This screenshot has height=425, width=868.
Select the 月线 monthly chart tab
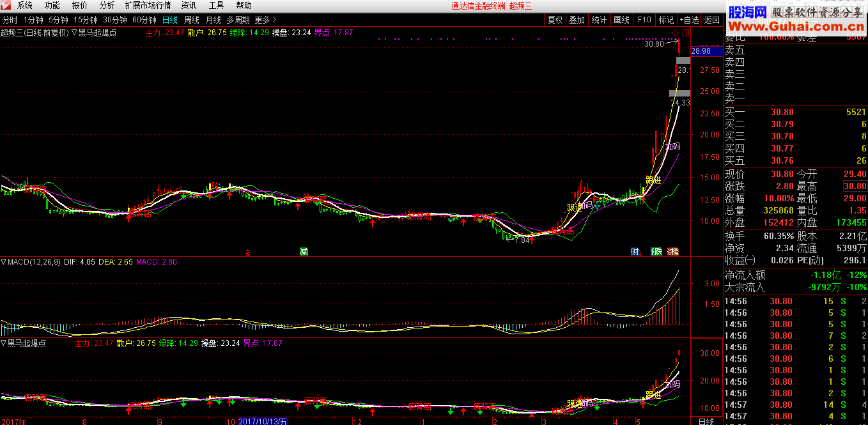click(x=213, y=20)
